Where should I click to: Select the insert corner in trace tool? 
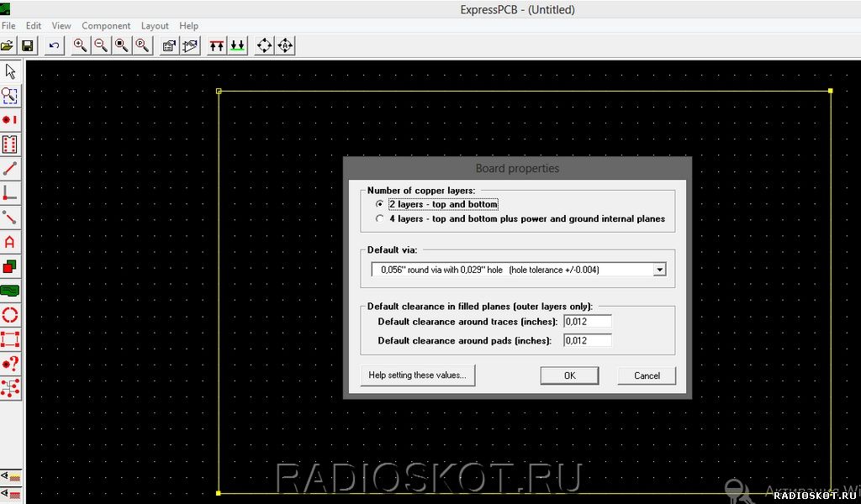click(10, 193)
